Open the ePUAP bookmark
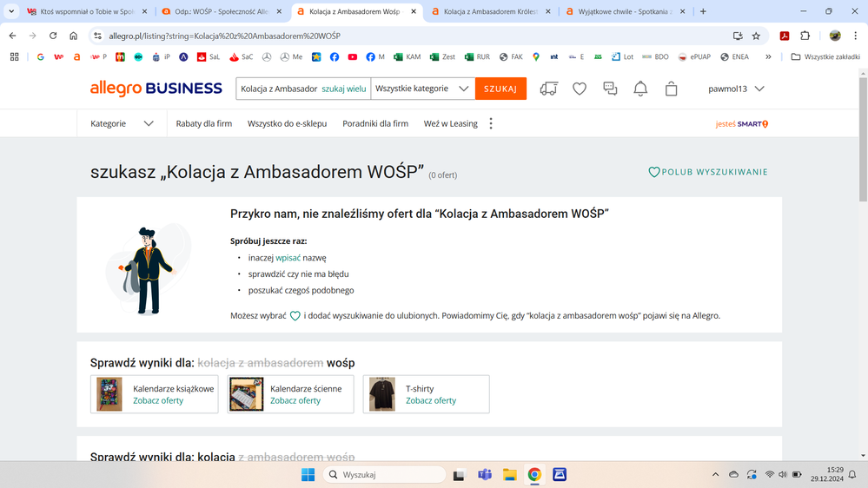868x488 pixels. 694,56
